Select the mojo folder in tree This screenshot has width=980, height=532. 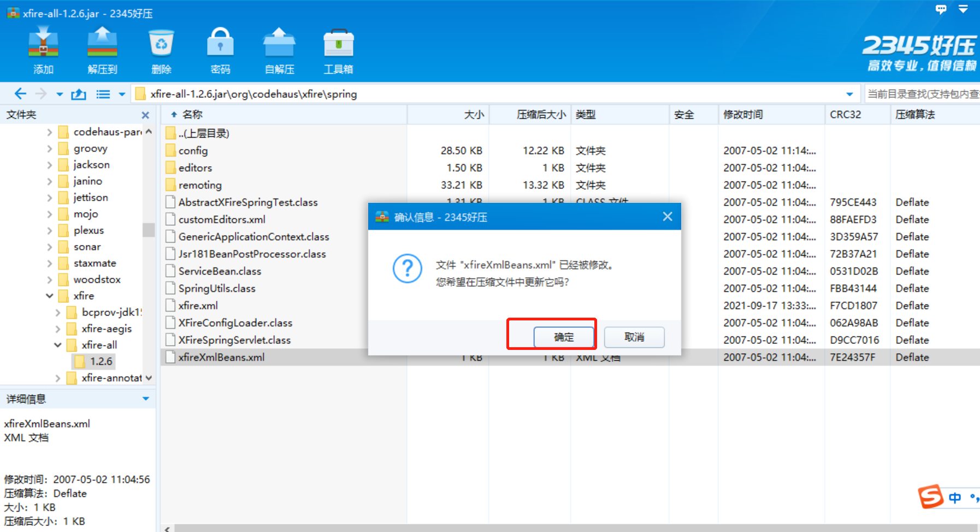tap(78, 214)
